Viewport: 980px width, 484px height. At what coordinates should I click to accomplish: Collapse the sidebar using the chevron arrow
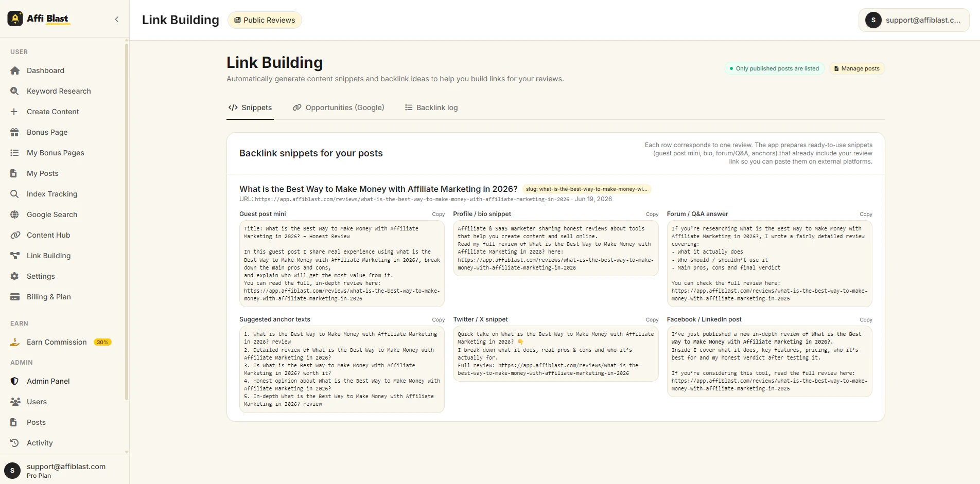[x=117, y=19]
